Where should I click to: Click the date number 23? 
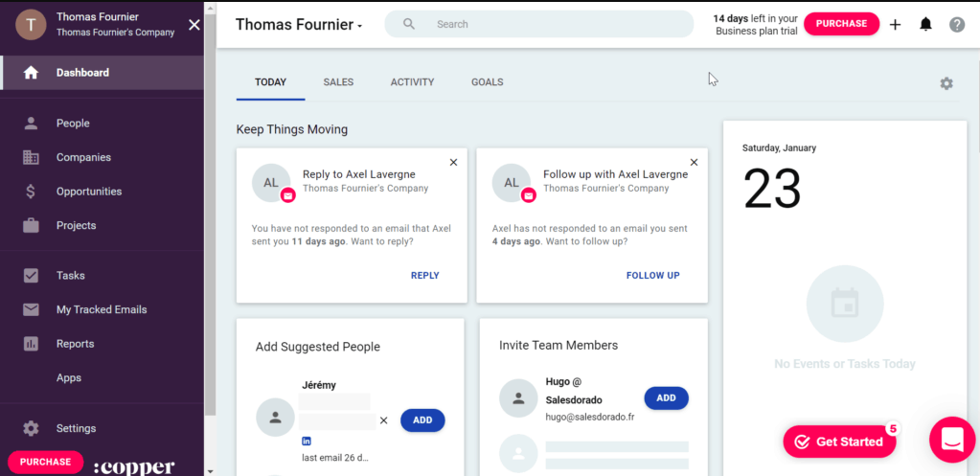click(x=772, y=190)
